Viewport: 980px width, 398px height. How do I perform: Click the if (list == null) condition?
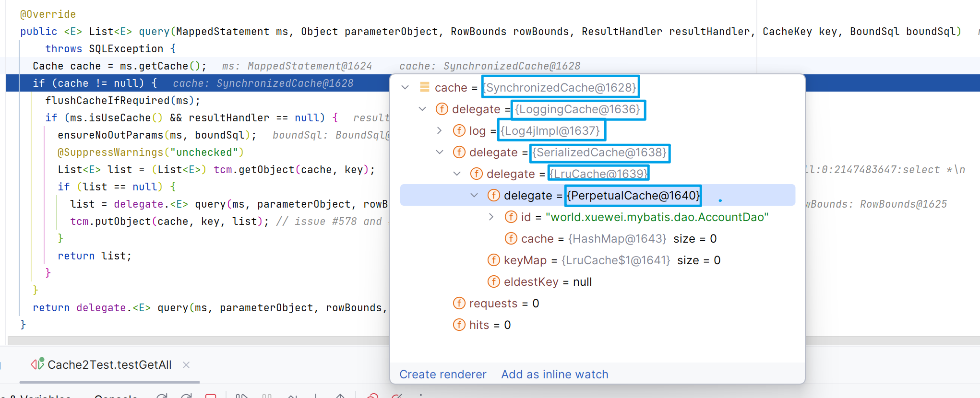(x=117, y=187)
